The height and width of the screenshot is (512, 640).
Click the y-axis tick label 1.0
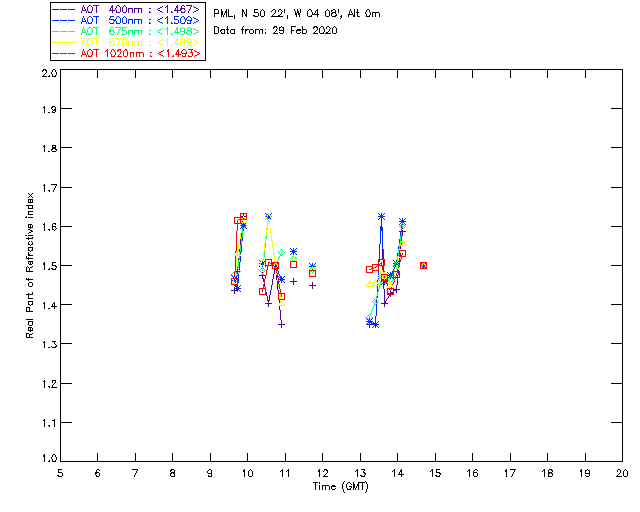[x=49, y=458]
